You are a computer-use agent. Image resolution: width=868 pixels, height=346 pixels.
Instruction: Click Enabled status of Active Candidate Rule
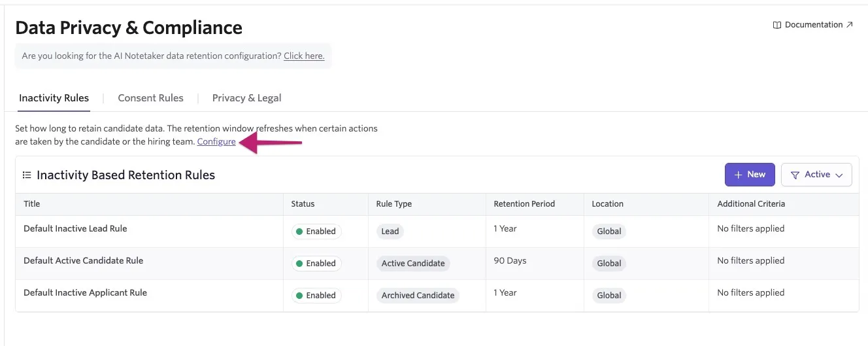316,263
